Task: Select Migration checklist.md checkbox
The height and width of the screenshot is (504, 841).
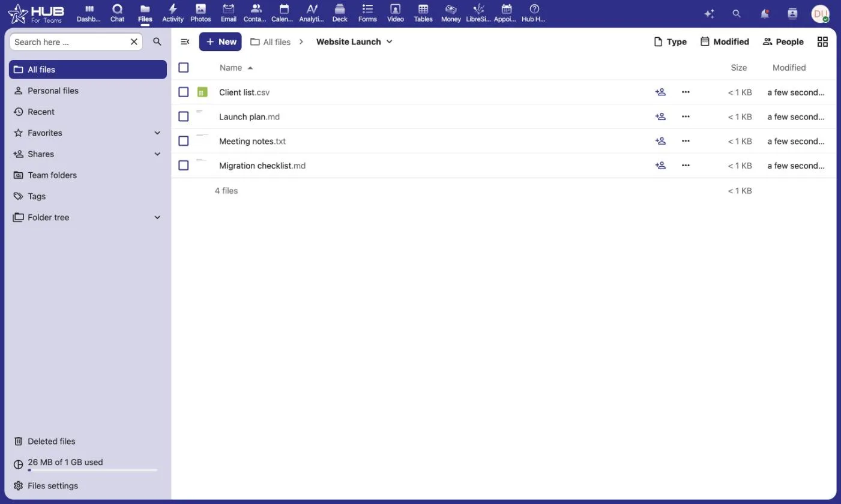Action: tap(184, 166)
